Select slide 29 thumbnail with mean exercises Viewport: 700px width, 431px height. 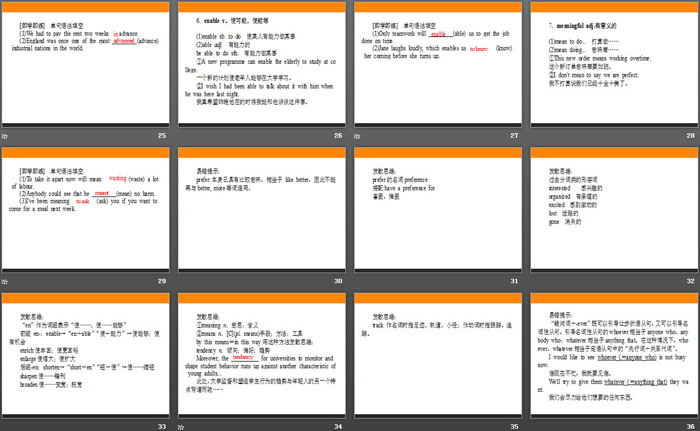86,210
